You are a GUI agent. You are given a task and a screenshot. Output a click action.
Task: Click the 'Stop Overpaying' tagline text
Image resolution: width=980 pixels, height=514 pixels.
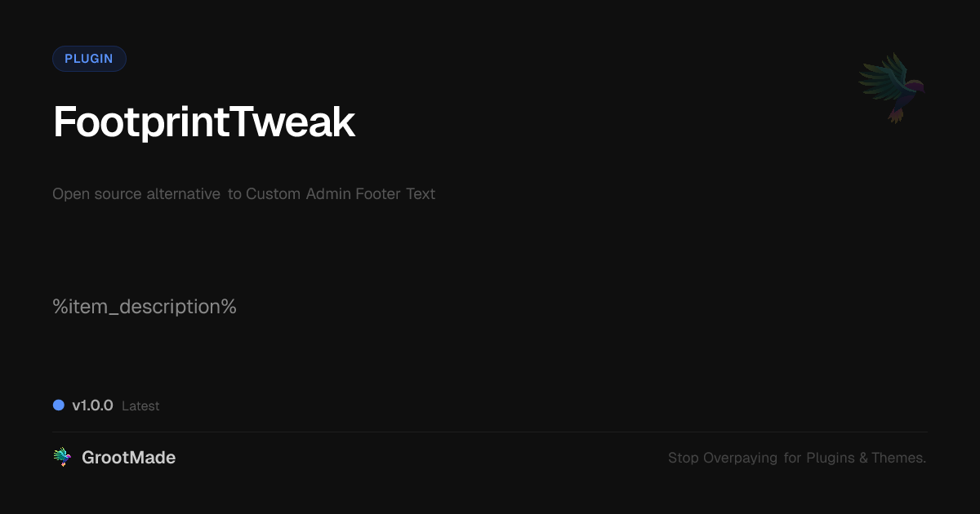[723, 458]
